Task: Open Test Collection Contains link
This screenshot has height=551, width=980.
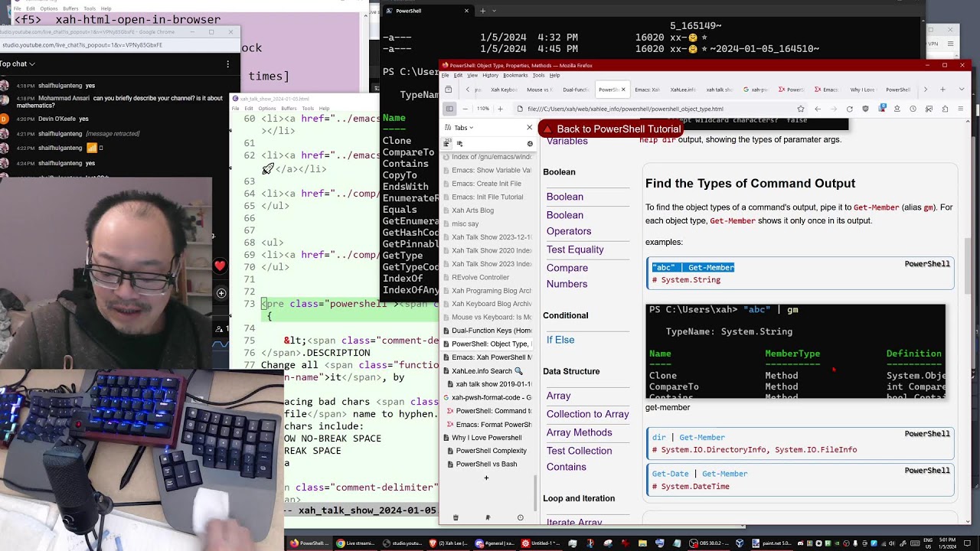Action: tap(579, 458)
